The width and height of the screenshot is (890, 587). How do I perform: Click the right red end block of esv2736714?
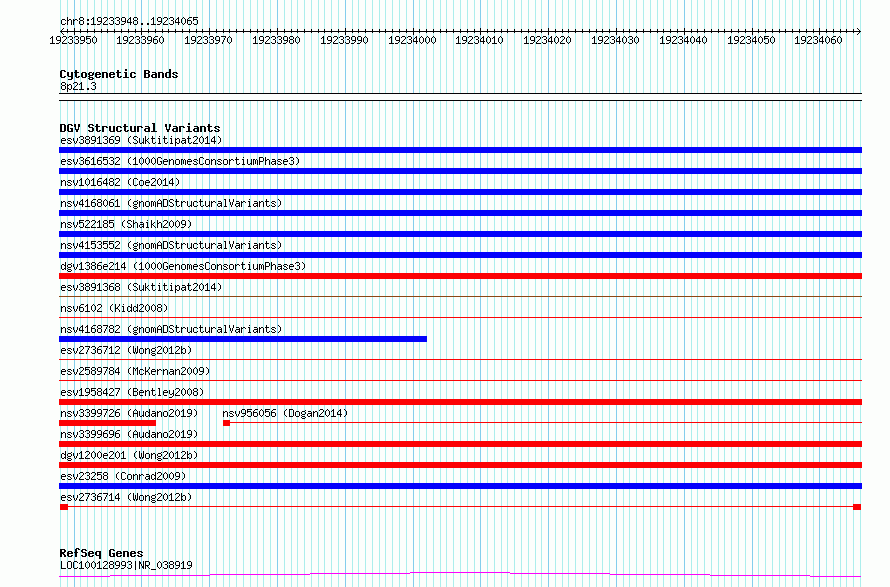pos(857,507)
